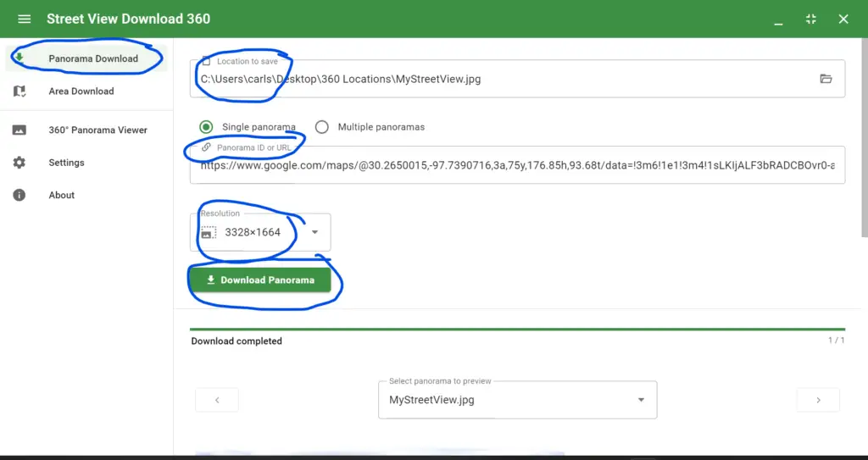
Task: Browse folder icon in Location to save
Action: (x=826, y=79)
